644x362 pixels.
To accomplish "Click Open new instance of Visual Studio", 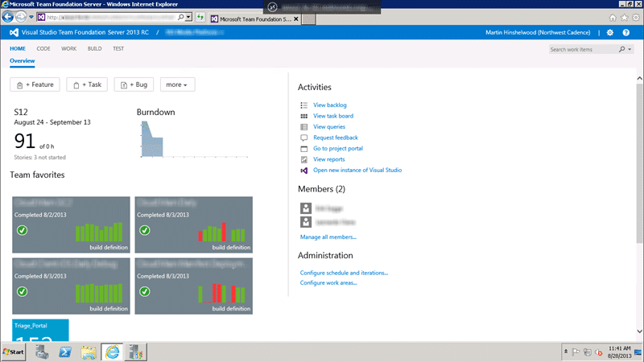I will pyautogui.click(x=357, y=171).
